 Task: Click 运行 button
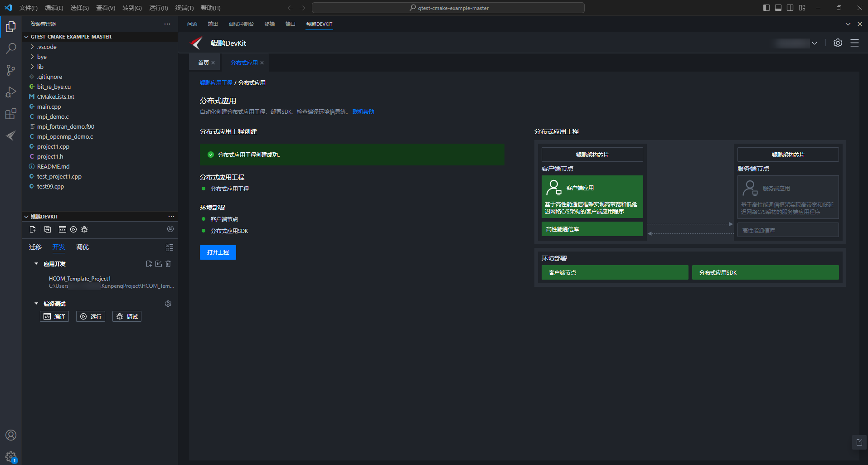91,316
